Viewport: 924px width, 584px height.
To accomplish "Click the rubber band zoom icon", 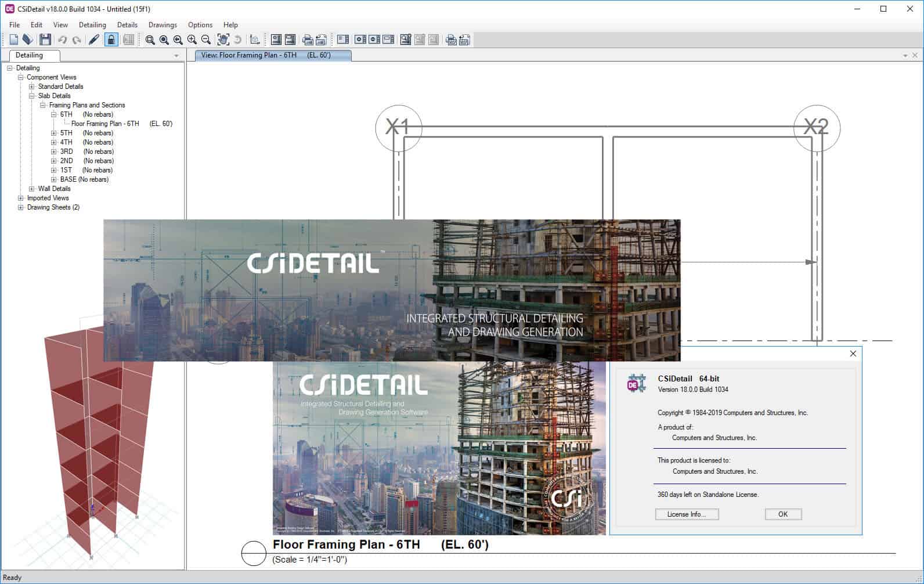I will 150,39.
